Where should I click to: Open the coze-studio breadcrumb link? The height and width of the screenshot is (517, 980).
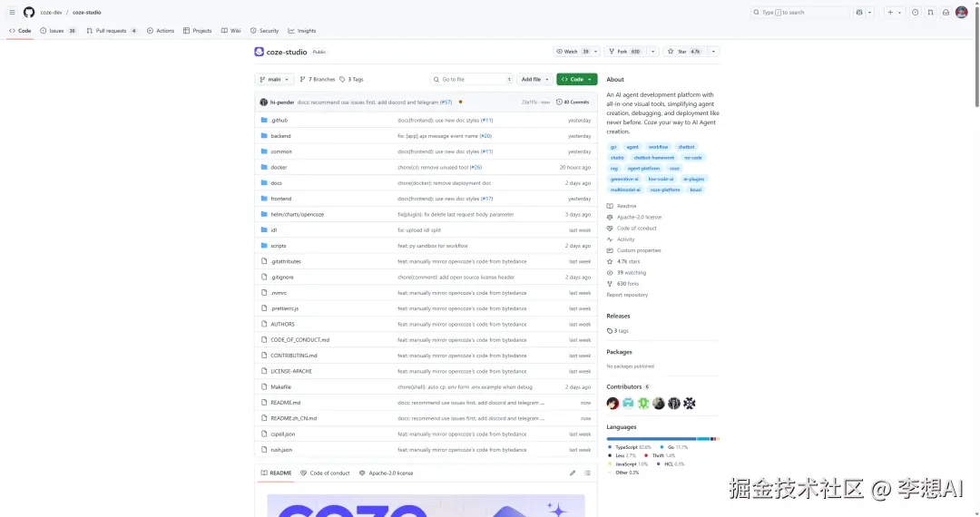tap(87, 13)
